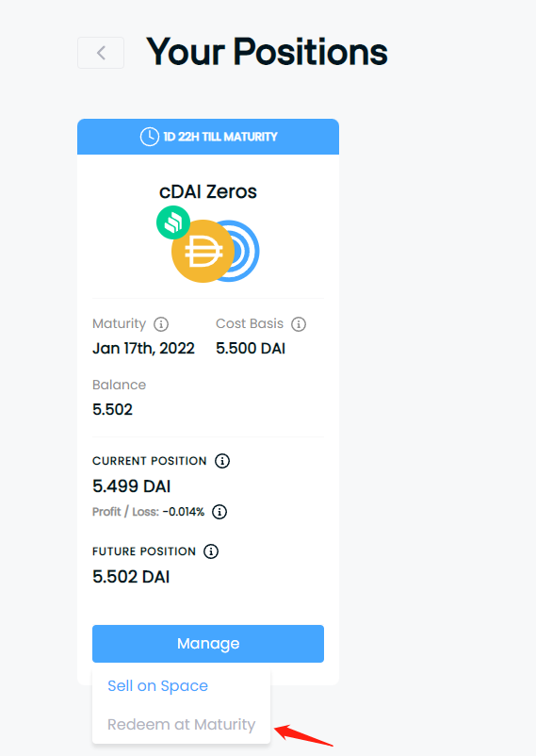The image size is (536, 756).
Task: Click the 5.499 DAI current position value
Action: coord(132,486)
